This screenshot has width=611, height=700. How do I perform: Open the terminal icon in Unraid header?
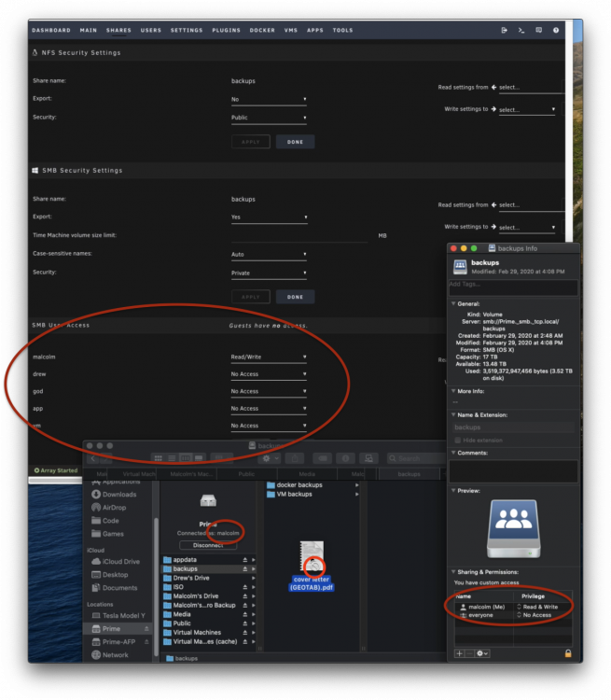point(521,30)
